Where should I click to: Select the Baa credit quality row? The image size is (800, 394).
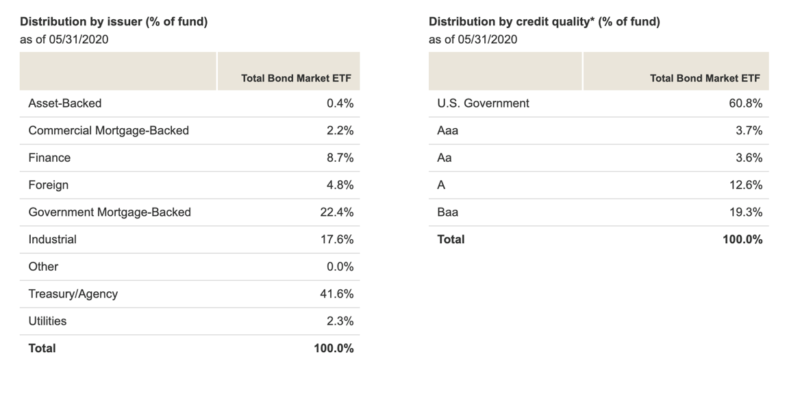point(598,212)
